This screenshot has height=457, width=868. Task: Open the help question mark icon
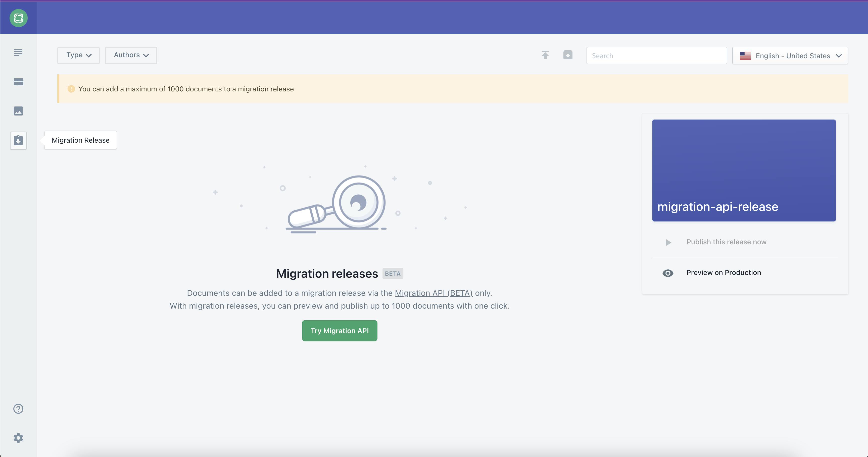pos(19,409)
